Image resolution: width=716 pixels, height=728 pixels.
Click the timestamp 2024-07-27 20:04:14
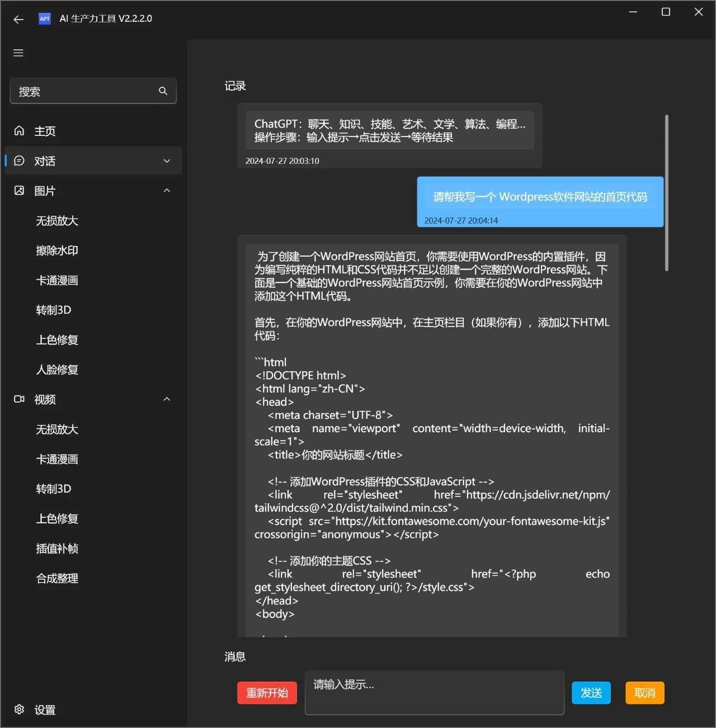461,220
